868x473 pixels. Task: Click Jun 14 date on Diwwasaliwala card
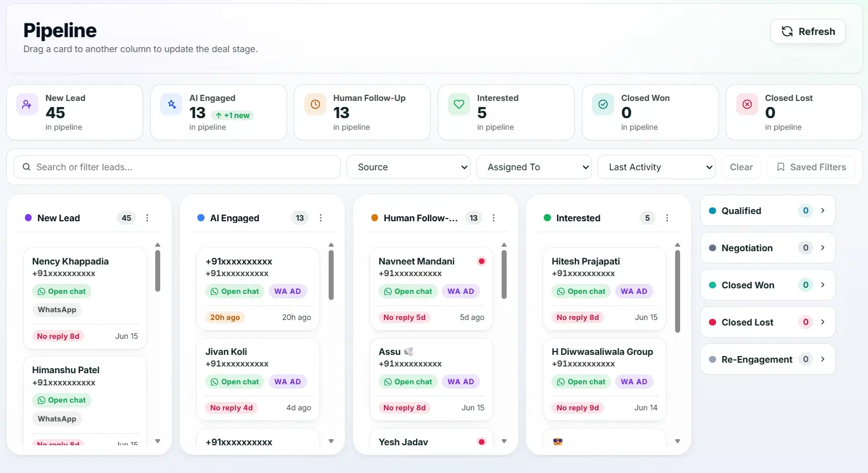[x=646, y=408]
